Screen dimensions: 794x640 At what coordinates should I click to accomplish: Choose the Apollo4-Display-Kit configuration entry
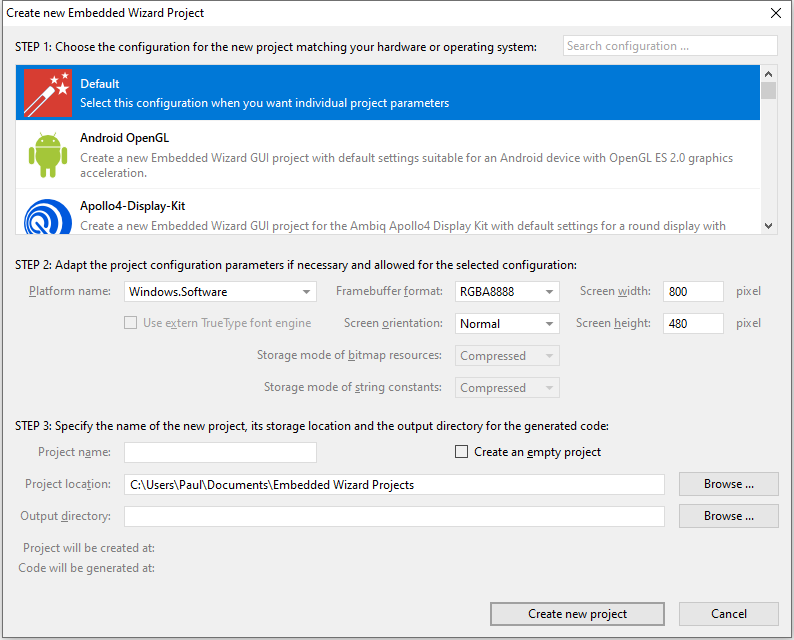tap(400, 214)
